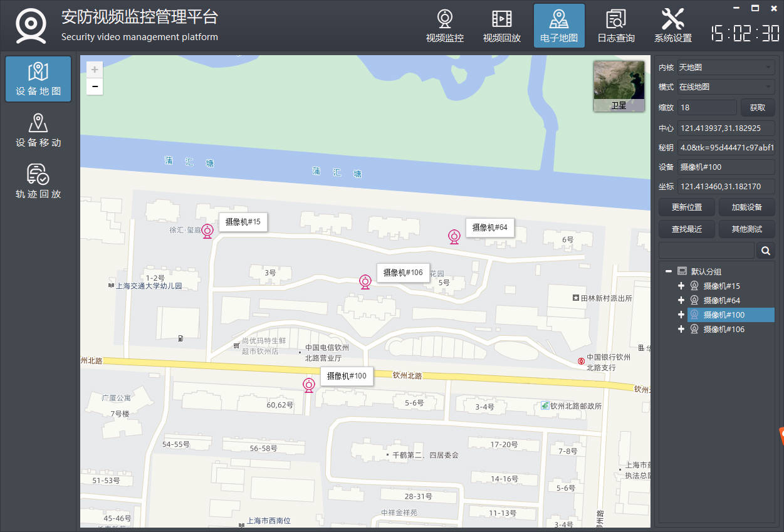This screenshot has height=532, width=784.
Task: Open the 视频监控 video monitoring module
Action: 444,26
